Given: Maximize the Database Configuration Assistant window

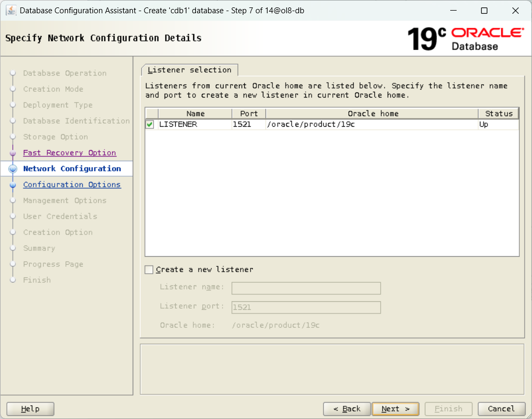Looking at the screenshot, I should click(x=484, y=11).
